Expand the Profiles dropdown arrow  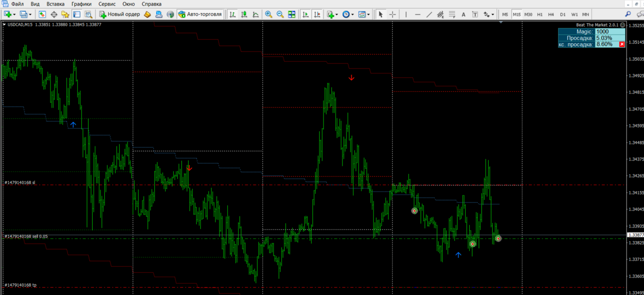pyautogui.click(x=30, y=14)
